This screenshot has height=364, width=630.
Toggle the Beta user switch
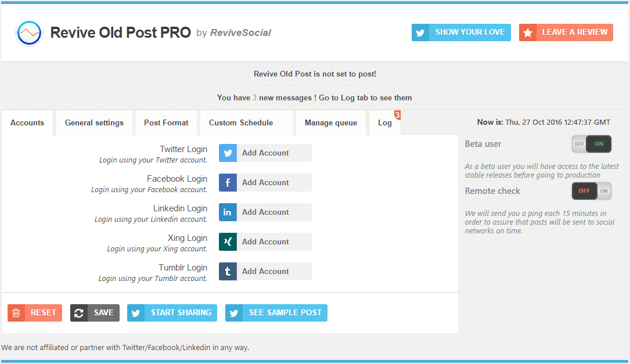point(592,144)
